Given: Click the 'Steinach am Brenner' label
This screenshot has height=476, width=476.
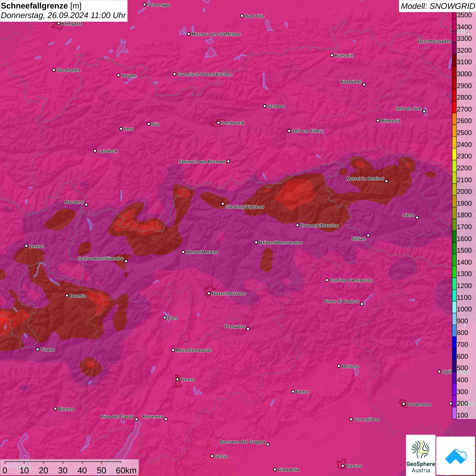Looking at the screenshot, I should pos(202,161).
